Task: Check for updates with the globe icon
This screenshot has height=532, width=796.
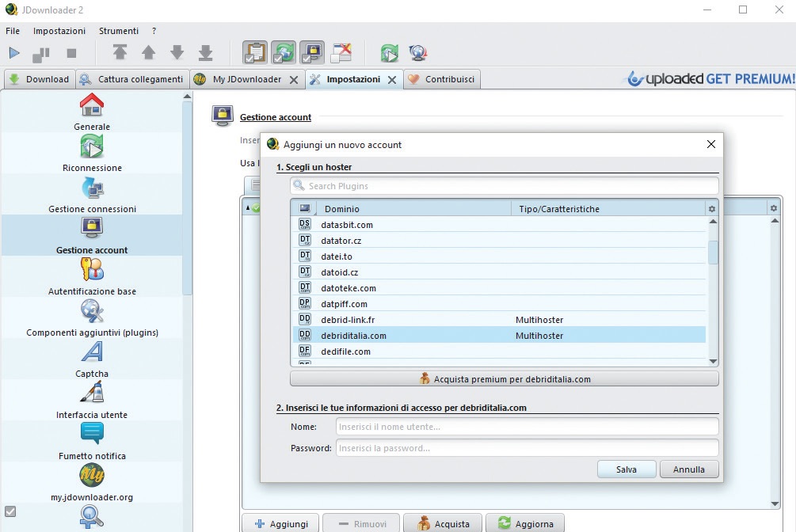Action: tap(417, 53)
